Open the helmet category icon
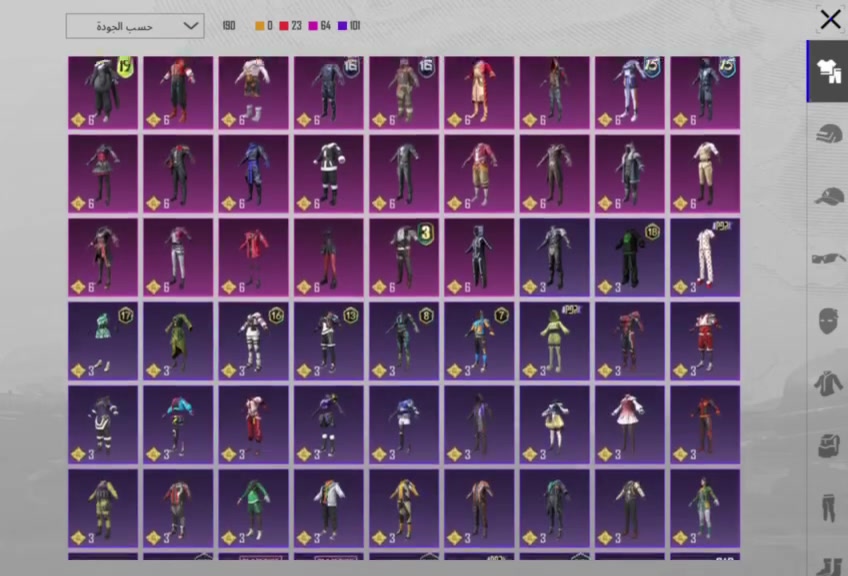Image resolution: width=848 pixels, height=576 pixels. [829, 133]
